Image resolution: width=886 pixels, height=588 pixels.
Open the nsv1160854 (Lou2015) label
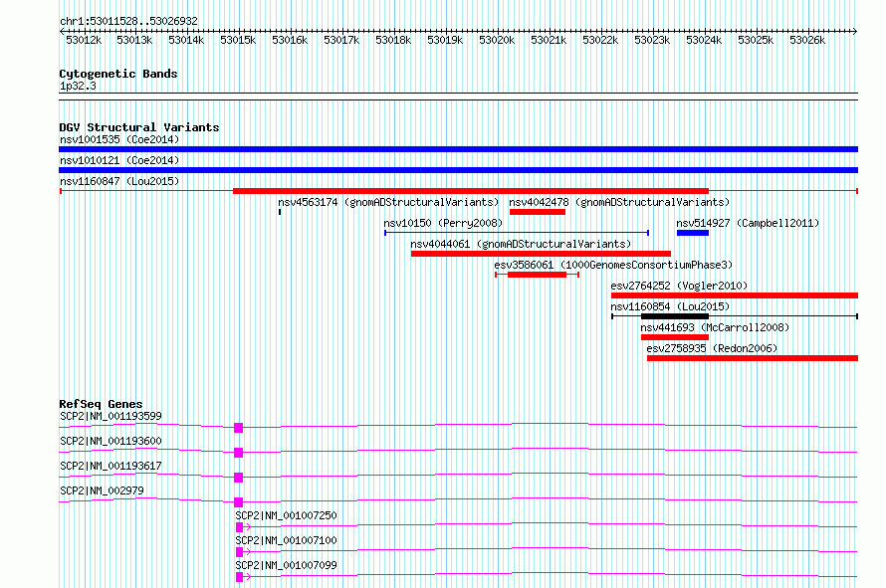click(670, 306)
